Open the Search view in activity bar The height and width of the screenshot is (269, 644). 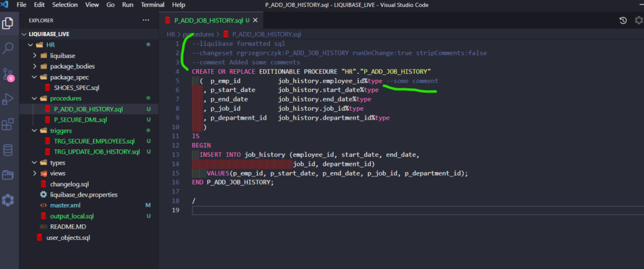[x=8, y=48]
